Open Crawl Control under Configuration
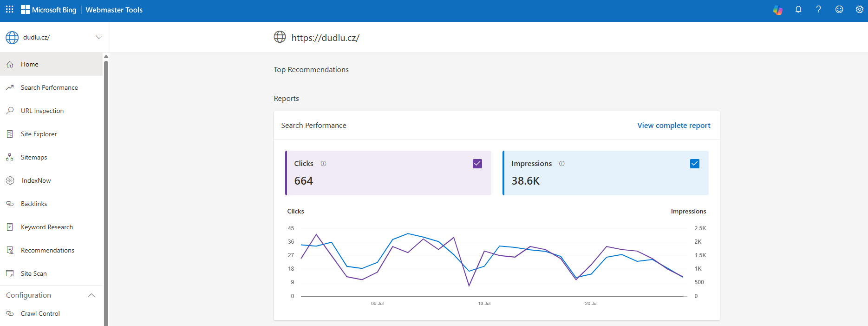868x326 pixels. coord(40,313)
